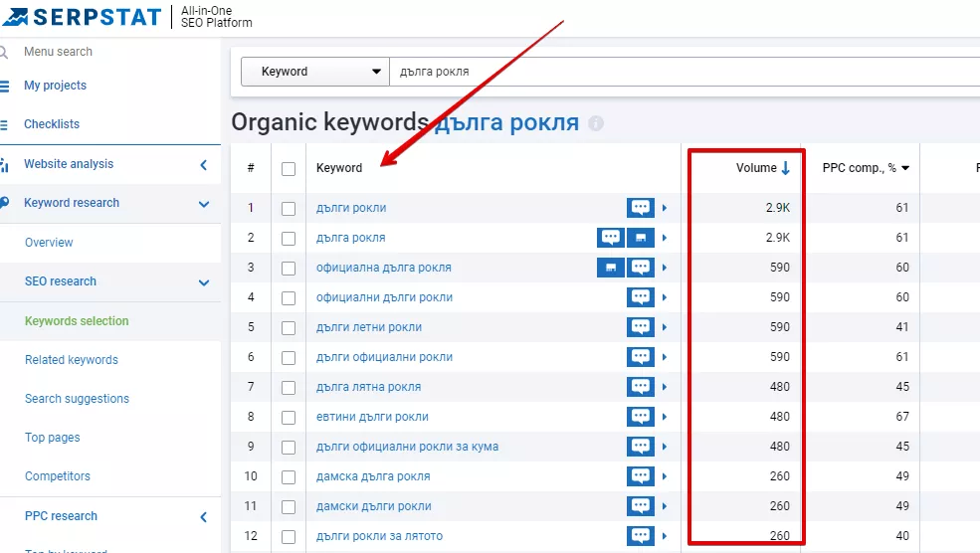Click speech bubble icon for официална дълга рокля

[641, 268]
